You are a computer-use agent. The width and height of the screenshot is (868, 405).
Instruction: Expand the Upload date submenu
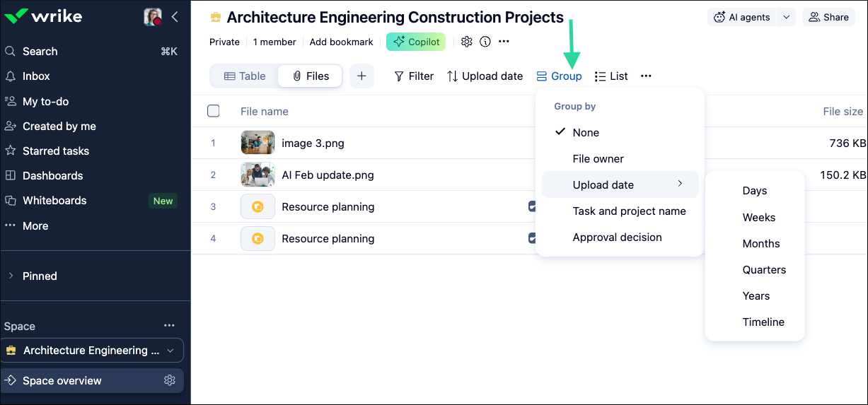620,184
